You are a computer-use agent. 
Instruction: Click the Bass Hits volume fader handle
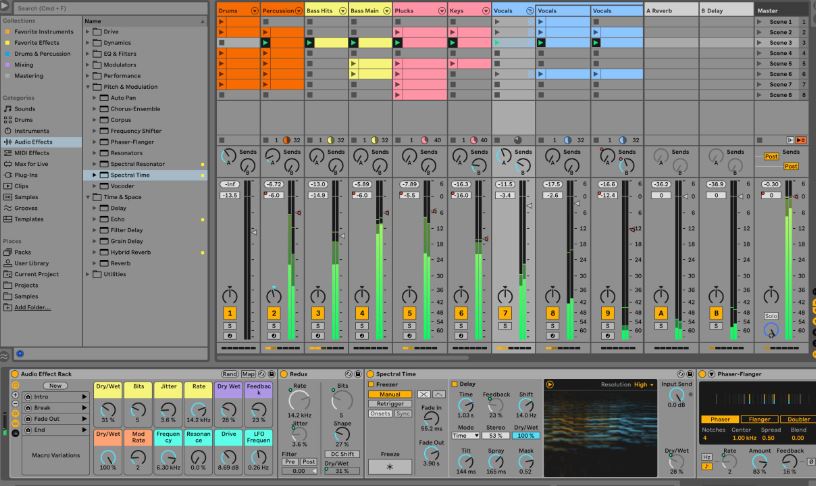[x=343, y=236]
